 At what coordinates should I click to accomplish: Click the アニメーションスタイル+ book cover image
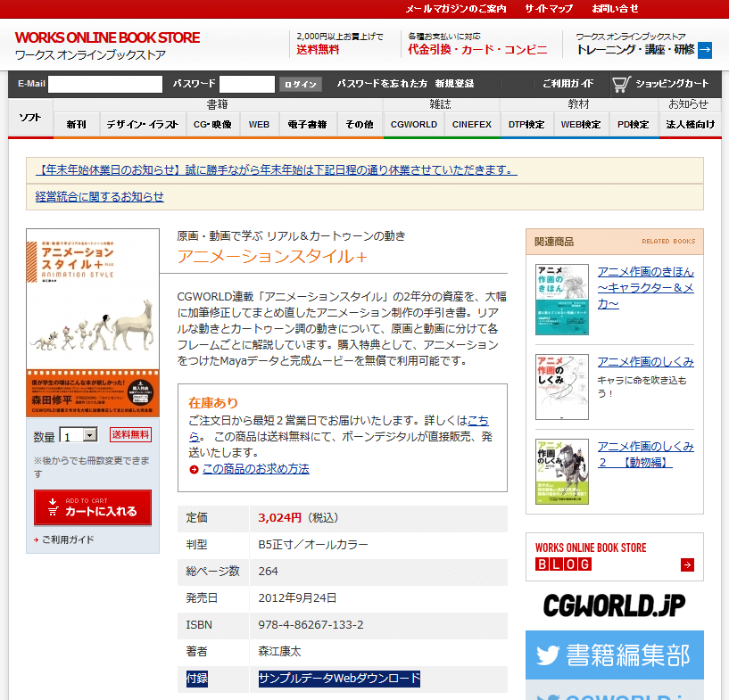(93, 323)
